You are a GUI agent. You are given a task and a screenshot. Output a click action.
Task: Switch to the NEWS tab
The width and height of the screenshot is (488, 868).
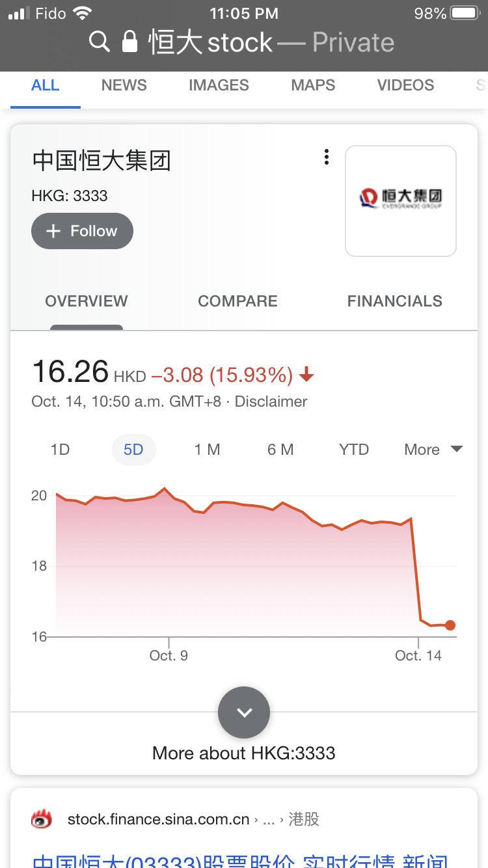click(x=124, y=85)
